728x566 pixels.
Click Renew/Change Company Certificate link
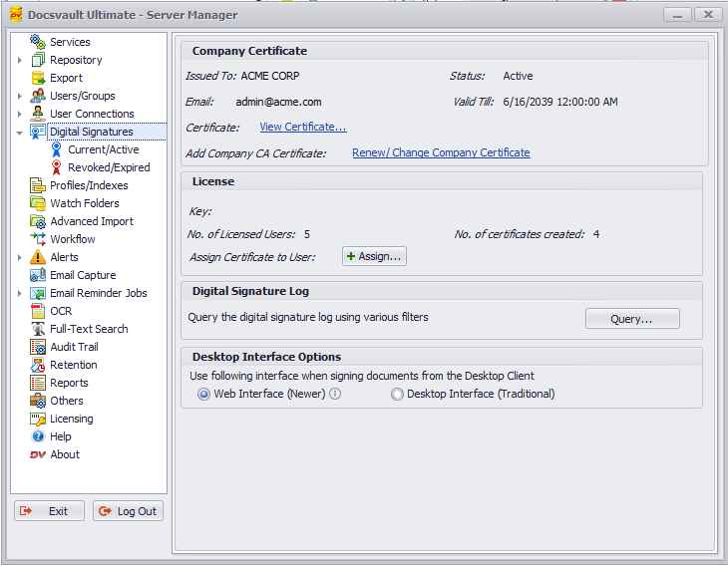[441, 152]
